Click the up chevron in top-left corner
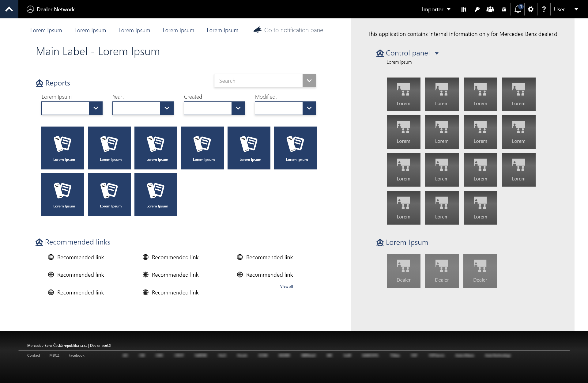 pyautogui.click(x=9, y=9)
